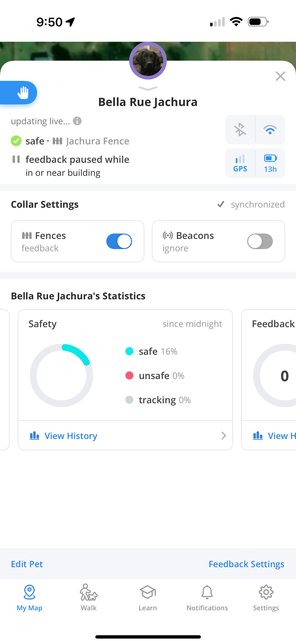Collapse the pet card with the chevron
Viewport: 296px width, 644px height.
coord(148,89)
